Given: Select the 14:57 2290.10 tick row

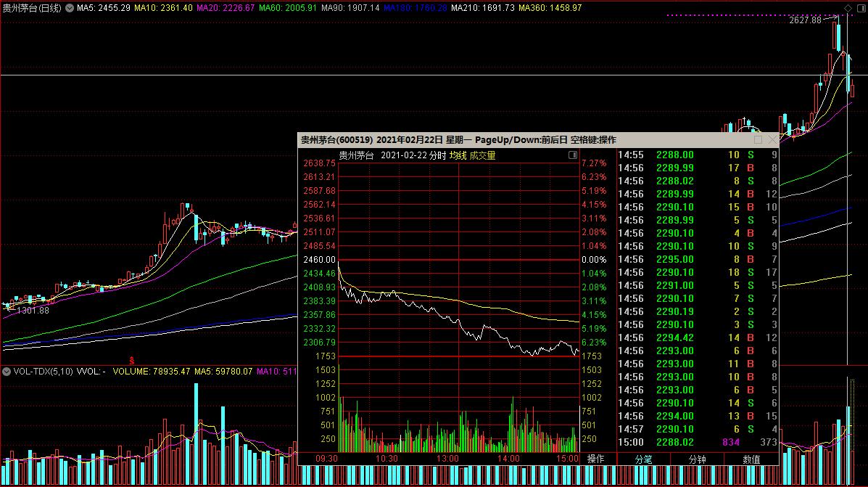Looking at the screenshot, I should (x=698, y=429).
